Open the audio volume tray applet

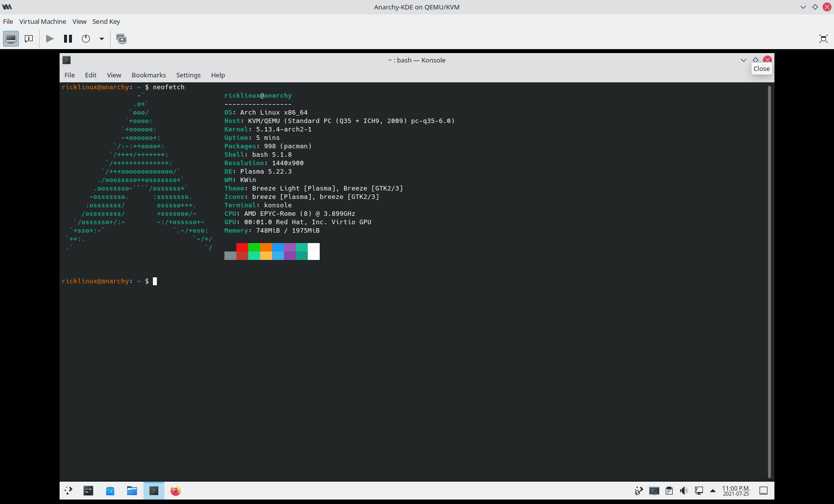[x=684, y=491]
